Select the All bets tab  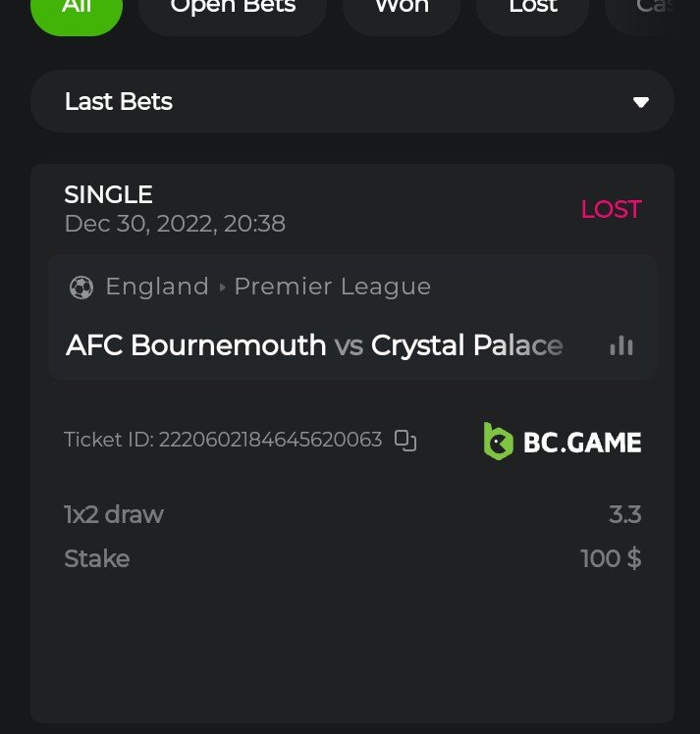(x=77, y=10)
